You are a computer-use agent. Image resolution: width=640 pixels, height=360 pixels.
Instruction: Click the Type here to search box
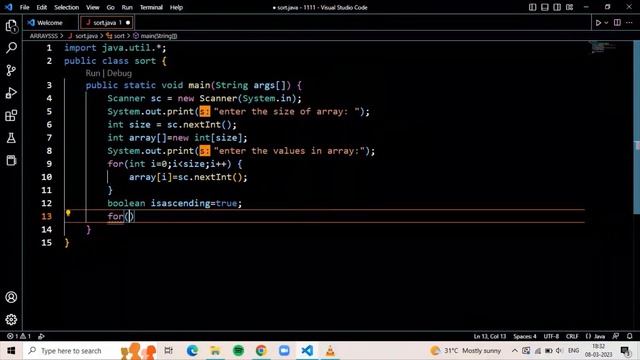click(x=71, y=351)
